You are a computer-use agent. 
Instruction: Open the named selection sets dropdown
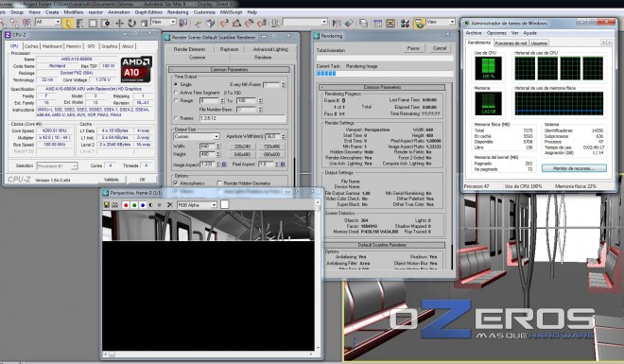click(305, 22)
